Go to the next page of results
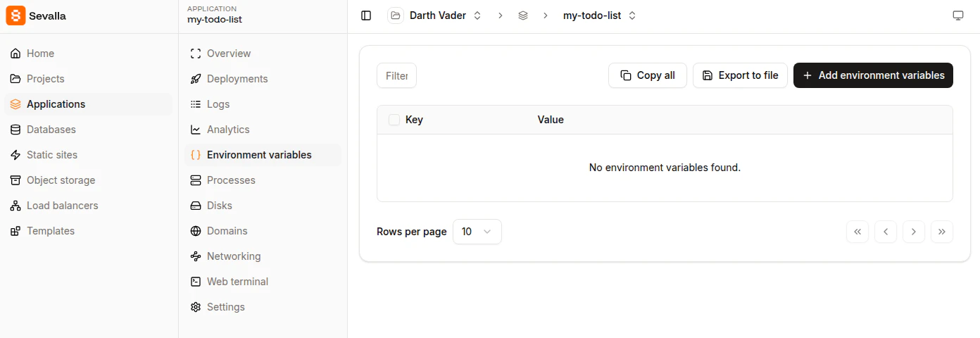This screenshot has width=980, height=338. tap(914, 232)
